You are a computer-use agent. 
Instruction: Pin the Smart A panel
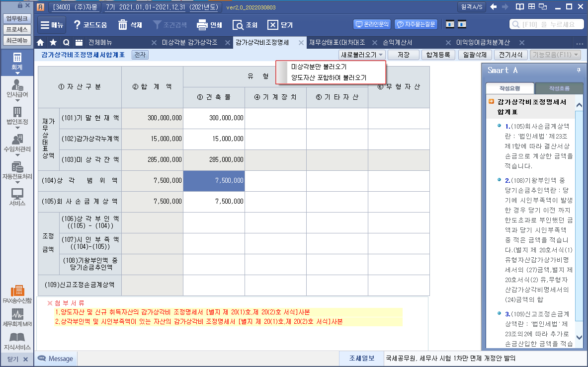click(579, 71)
